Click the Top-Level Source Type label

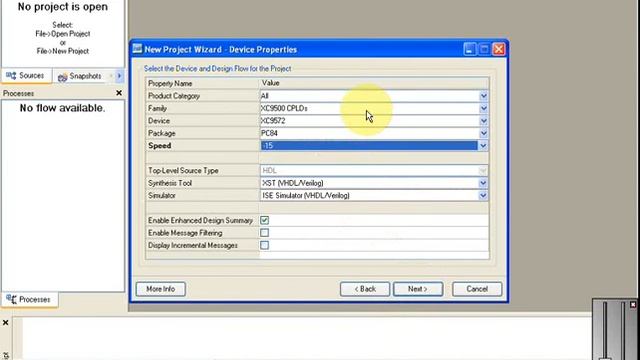[x=183, y=171]
